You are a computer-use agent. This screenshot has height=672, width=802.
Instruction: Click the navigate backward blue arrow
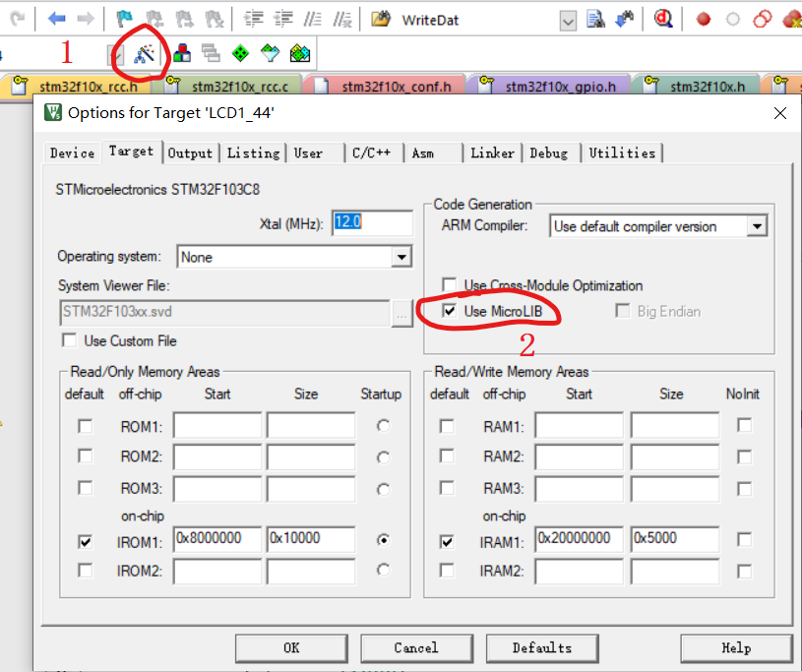(56, 20)
